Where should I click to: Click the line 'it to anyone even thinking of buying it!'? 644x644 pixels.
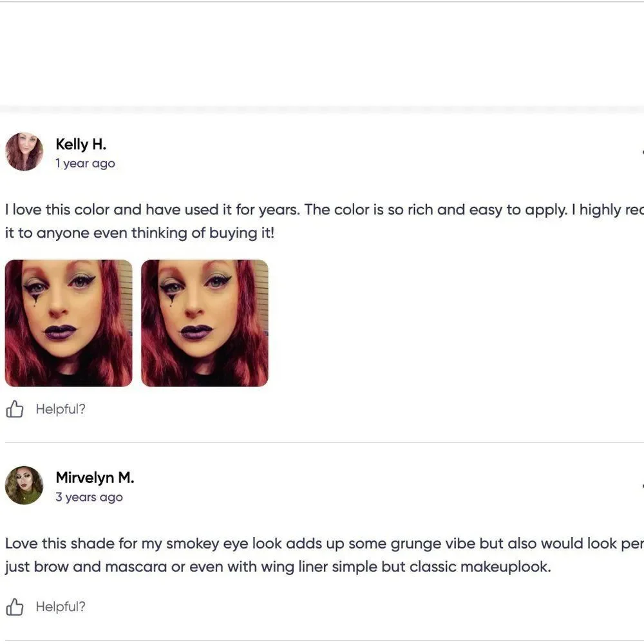point(140,233)
